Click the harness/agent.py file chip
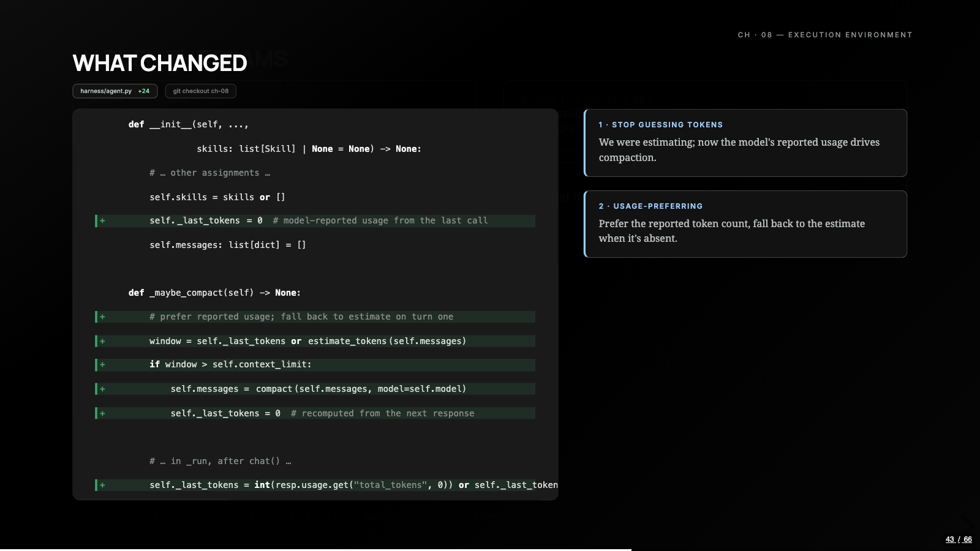The height and width of the screenshot is (551, 980). click(115, 91)
